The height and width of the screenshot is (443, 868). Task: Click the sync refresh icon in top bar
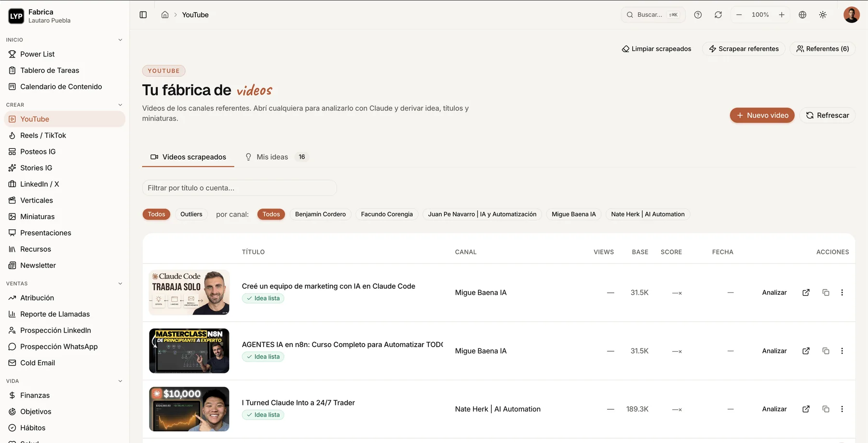(x=718, y=15)
